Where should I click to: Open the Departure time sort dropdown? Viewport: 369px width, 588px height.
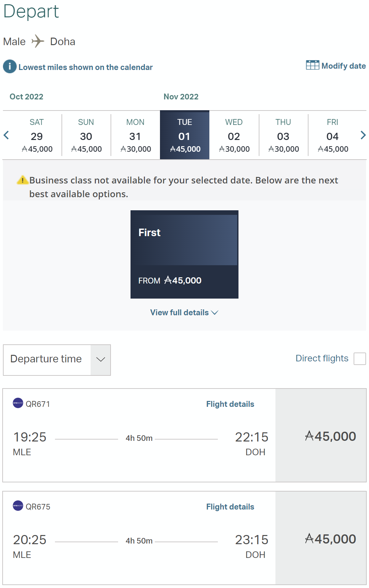[x=57, y=360]
